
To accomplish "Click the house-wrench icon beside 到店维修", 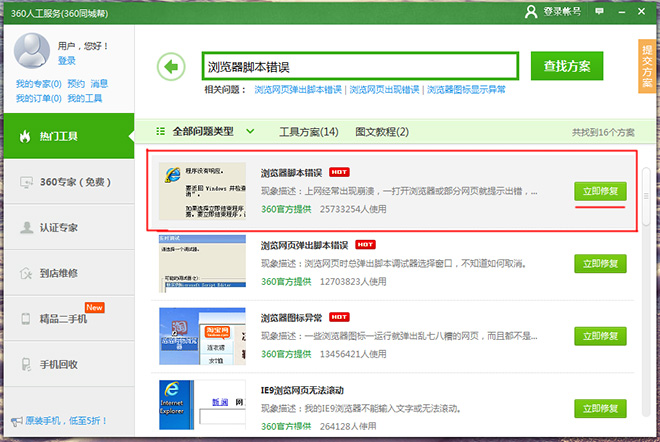I will pos(26,273).
